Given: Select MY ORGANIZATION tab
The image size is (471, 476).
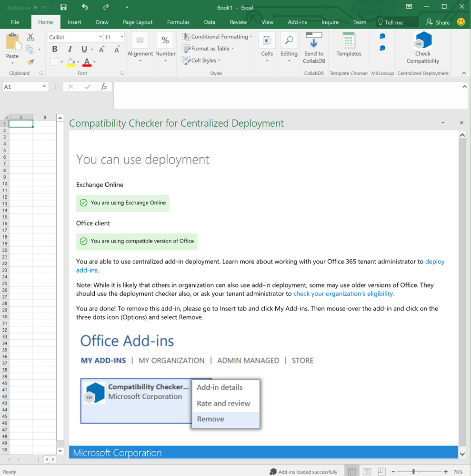Looking at the screenshot, I should point(171,360).
